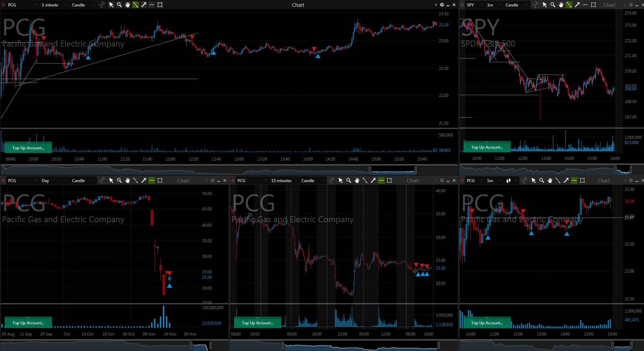Select the pointer tool in SPY chart
Viewport: 644px width, 351px height.
click(x=544, y=5)
